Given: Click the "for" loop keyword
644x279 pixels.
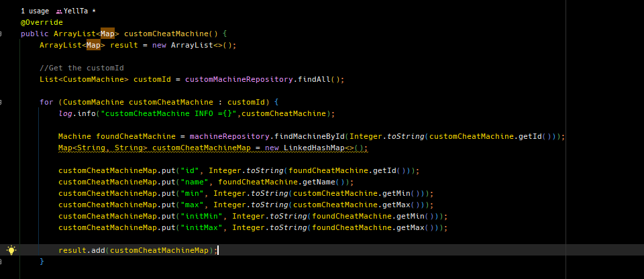Looking at the screenshot, I should click(x=46, y=102).
